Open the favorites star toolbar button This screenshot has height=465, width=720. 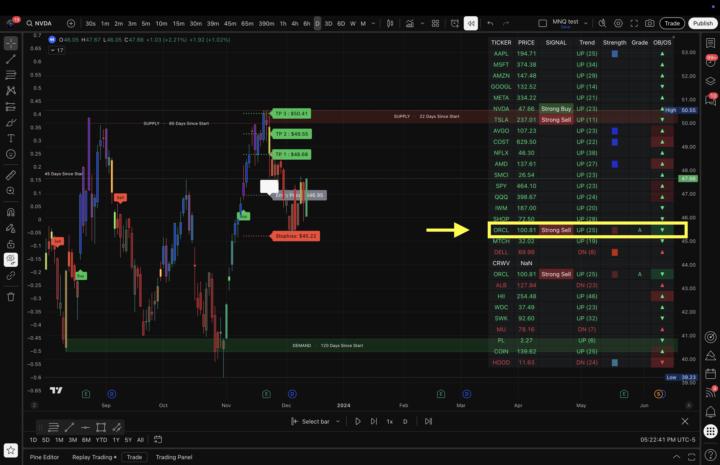coord(11,450)
